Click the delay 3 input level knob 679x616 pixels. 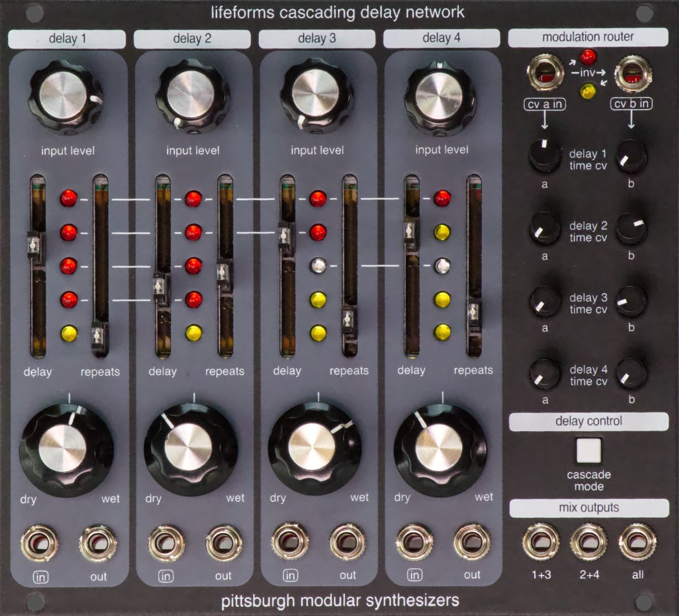pos(316,95)
